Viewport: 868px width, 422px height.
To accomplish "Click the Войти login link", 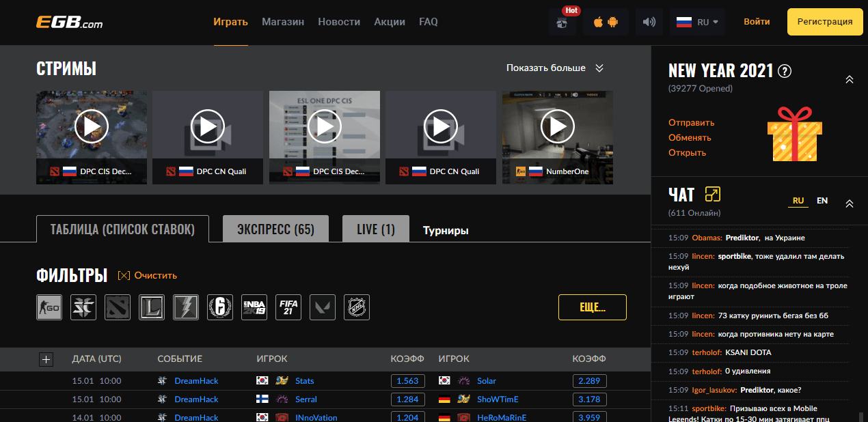I will [x=757, y=22].
